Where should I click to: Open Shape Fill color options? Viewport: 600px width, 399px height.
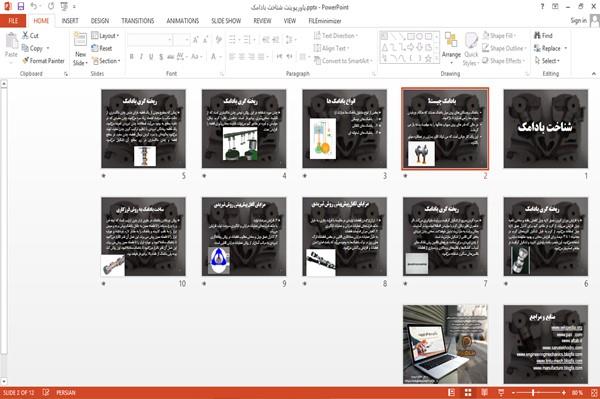point(499,36)
